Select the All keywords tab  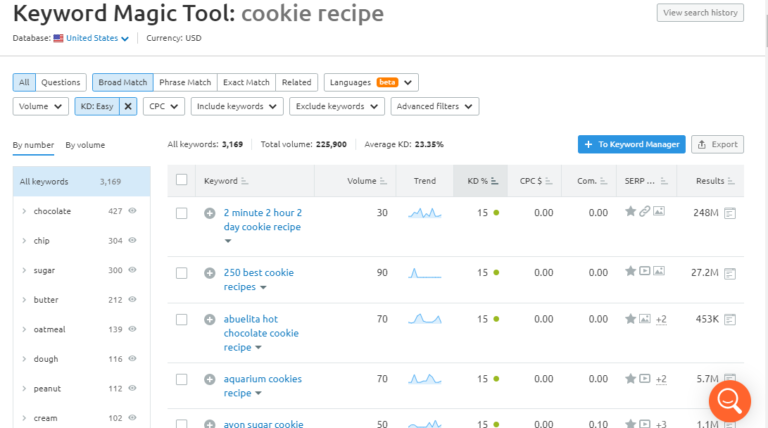(24, 82)
